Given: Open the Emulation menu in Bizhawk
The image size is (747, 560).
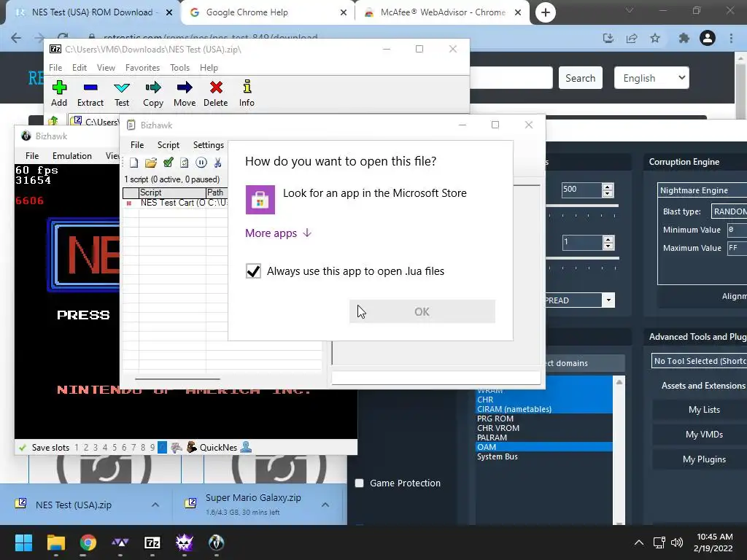Looking at the screenshot, I should [x=72, y=156].
